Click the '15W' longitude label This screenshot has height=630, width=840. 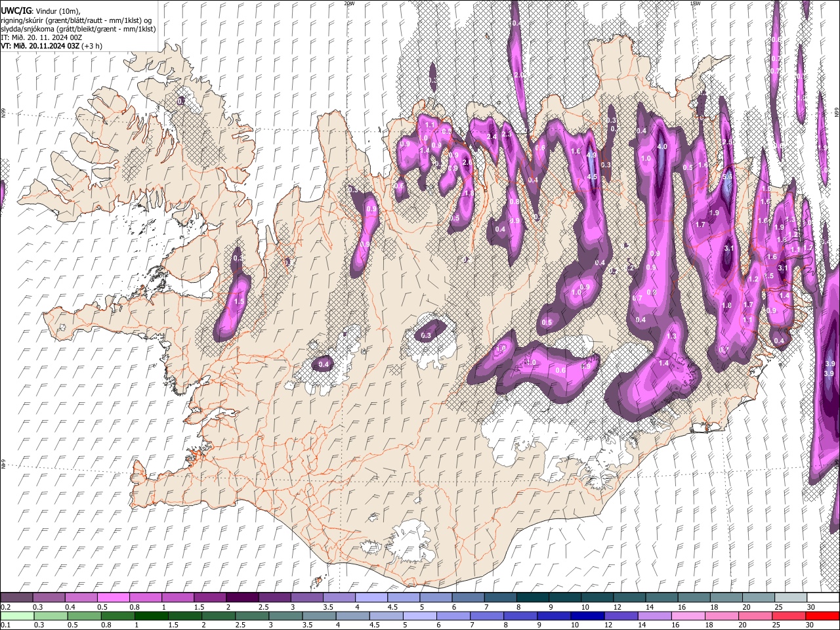coord(696,3)
